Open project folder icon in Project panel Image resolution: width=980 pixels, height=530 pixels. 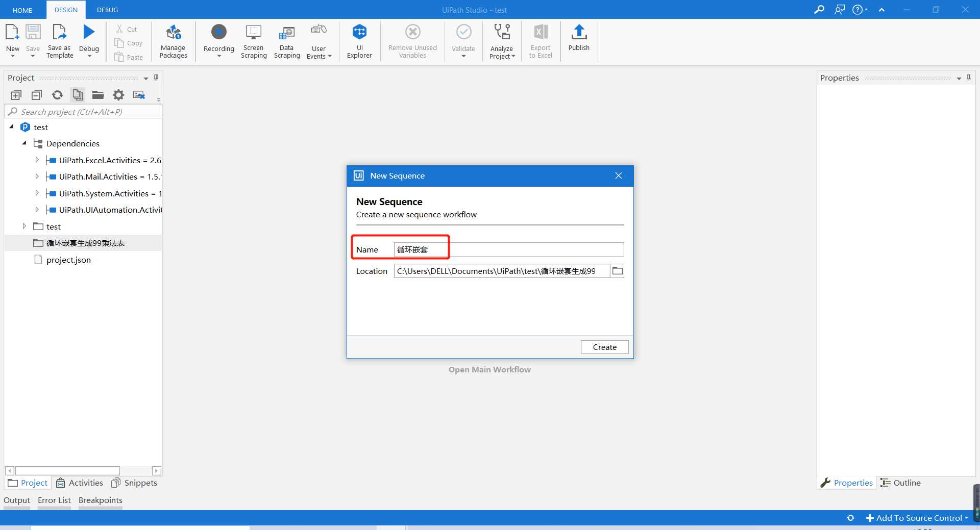pos(98,95)
